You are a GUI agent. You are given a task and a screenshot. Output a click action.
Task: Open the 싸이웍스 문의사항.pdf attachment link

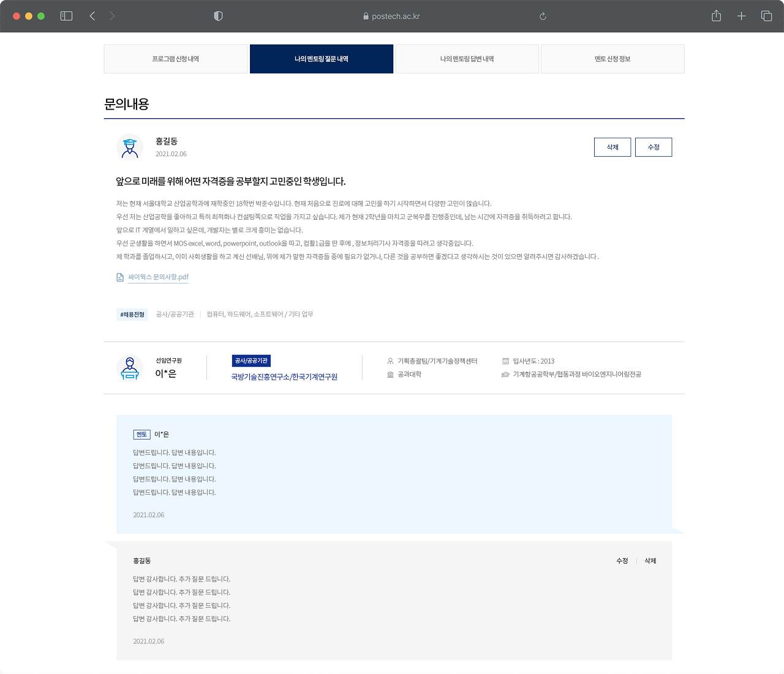click(158, 277)
